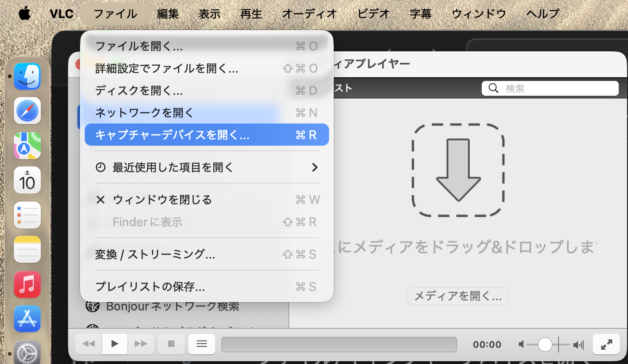Click the playback progress bar
The image size is (628, 364).
click(x=339, y=344)
